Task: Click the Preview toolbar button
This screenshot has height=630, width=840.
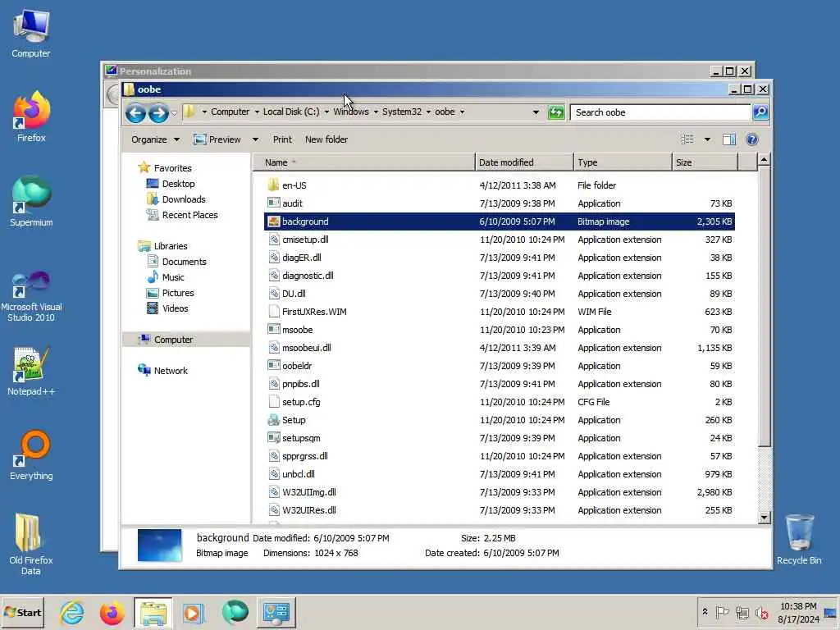Action: 217,139
